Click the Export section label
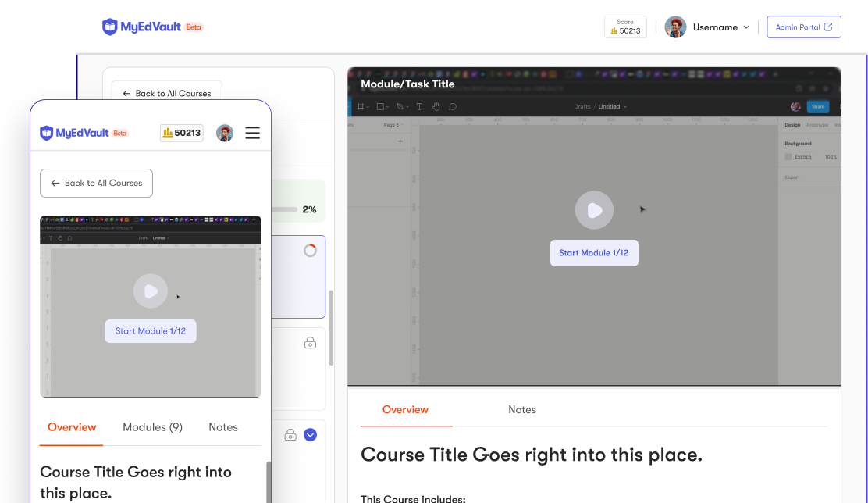 pyautogui.click(x=792, y=177)
